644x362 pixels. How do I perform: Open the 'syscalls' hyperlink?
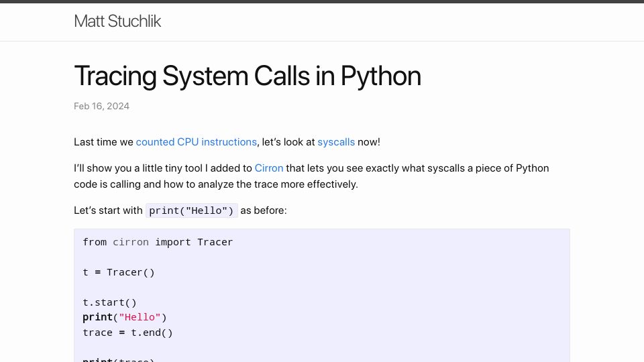click(x=336, y=142)
